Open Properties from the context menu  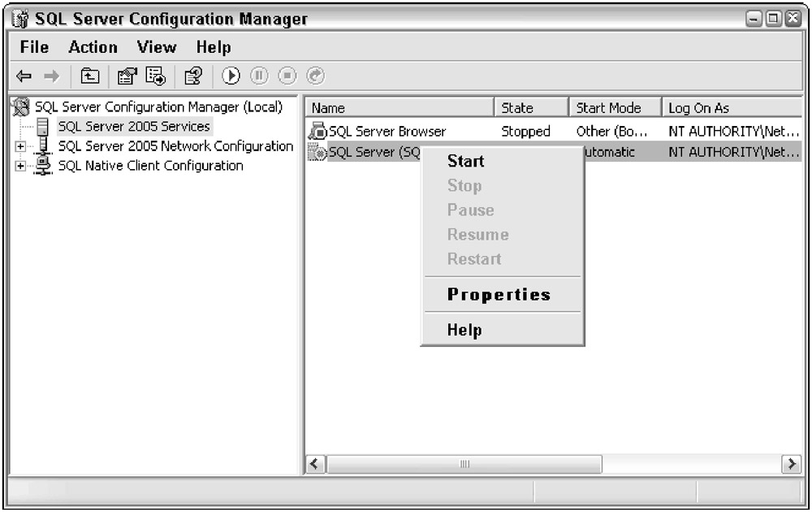tap(499, 294)
